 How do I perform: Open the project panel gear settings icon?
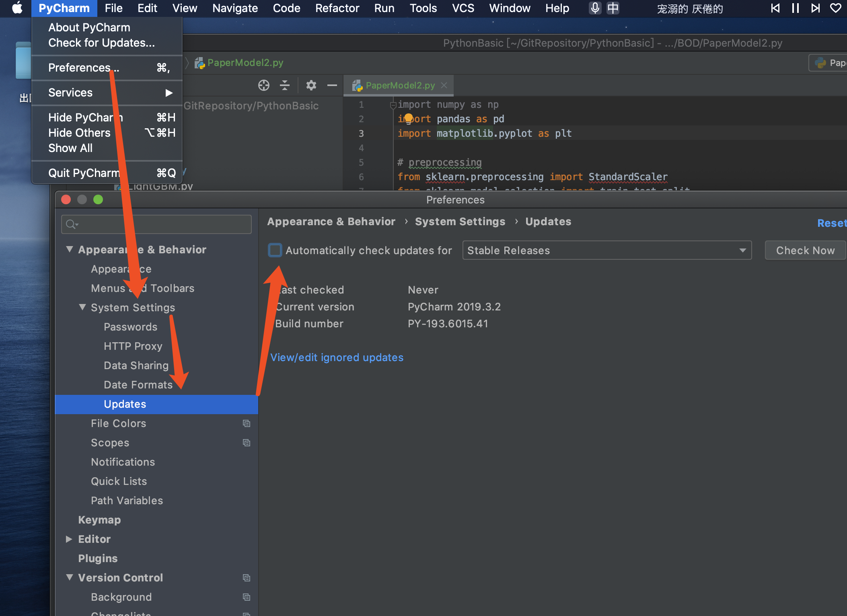click(311, 85)
